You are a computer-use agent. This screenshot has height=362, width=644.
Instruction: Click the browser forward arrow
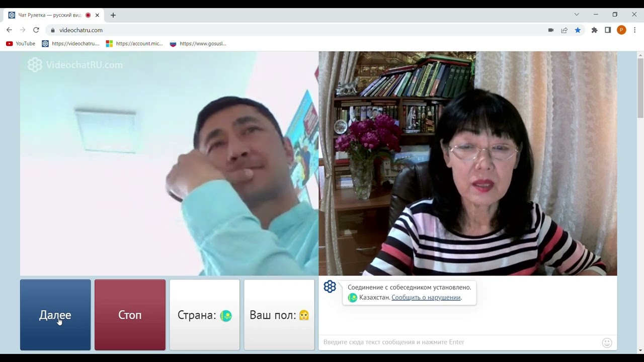tap(23, 30)
